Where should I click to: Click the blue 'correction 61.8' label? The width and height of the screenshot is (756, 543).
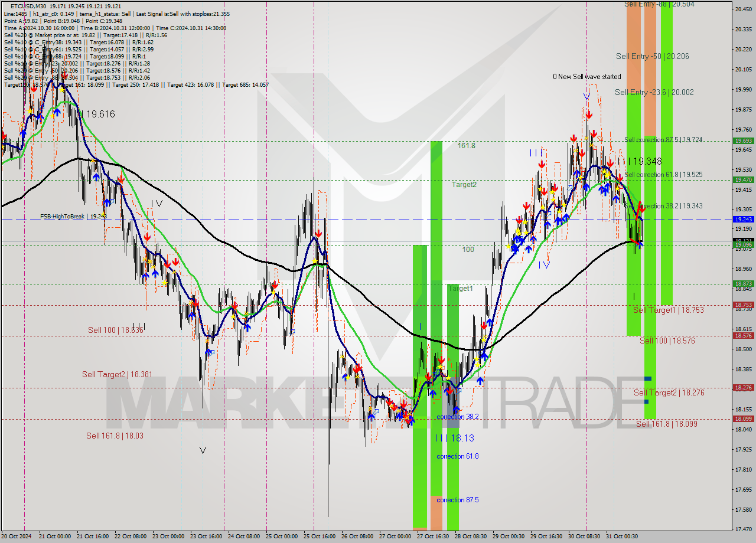(458, 456)
